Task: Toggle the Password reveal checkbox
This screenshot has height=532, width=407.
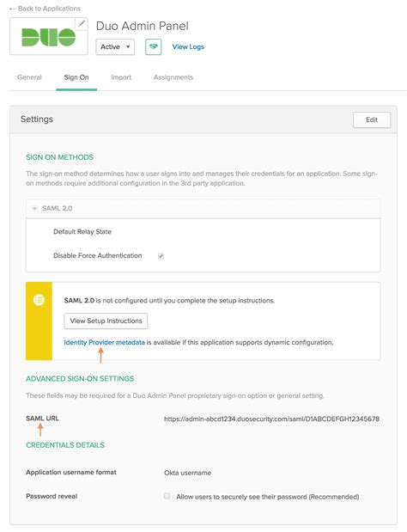Action: pos(167,496)
